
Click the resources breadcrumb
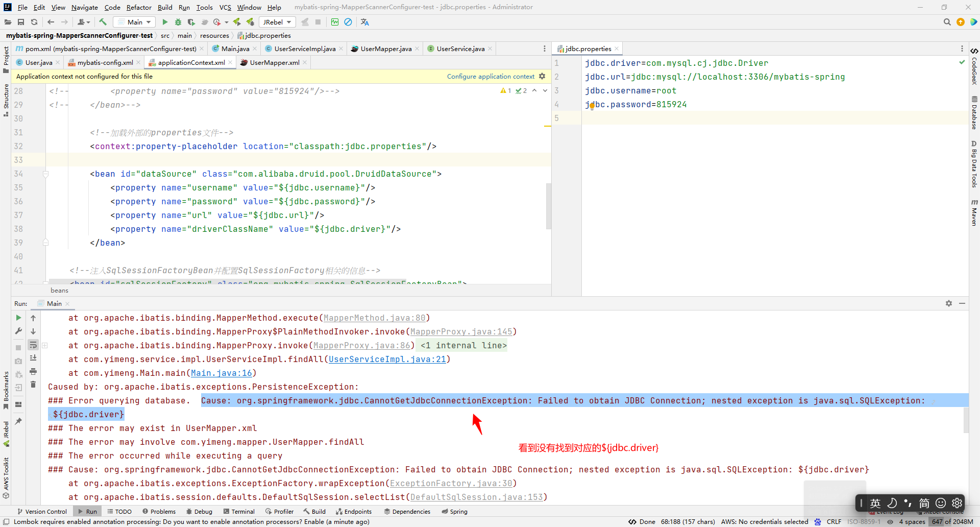pyautogui.click(x=214, y=35)
